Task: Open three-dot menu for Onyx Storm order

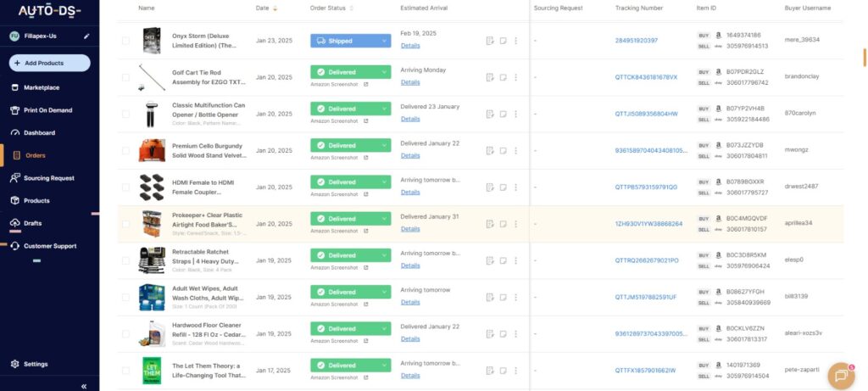Action: pos(515,41)
